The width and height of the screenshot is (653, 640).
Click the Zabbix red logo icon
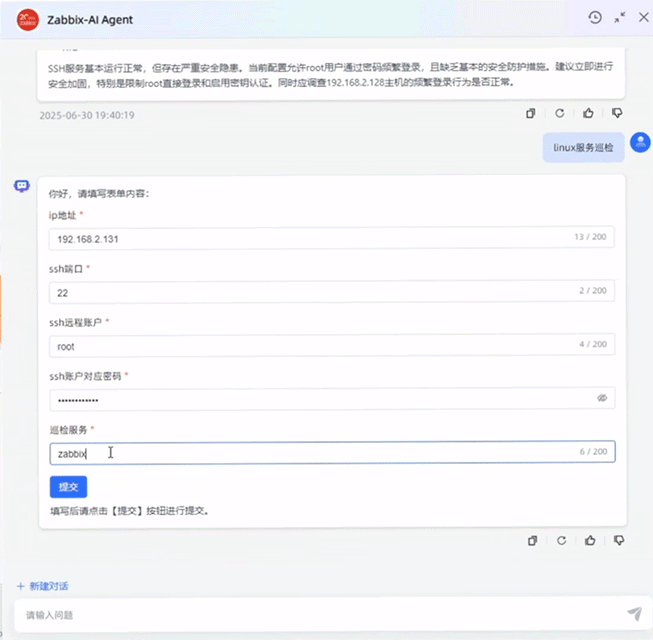(27, 20)
